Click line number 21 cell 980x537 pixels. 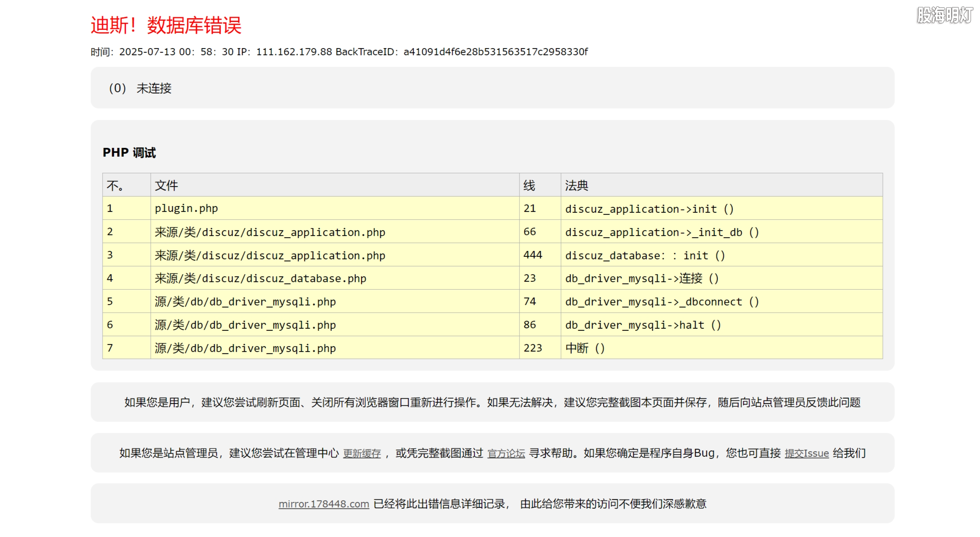pyautogui.click(x=540, y=208)
